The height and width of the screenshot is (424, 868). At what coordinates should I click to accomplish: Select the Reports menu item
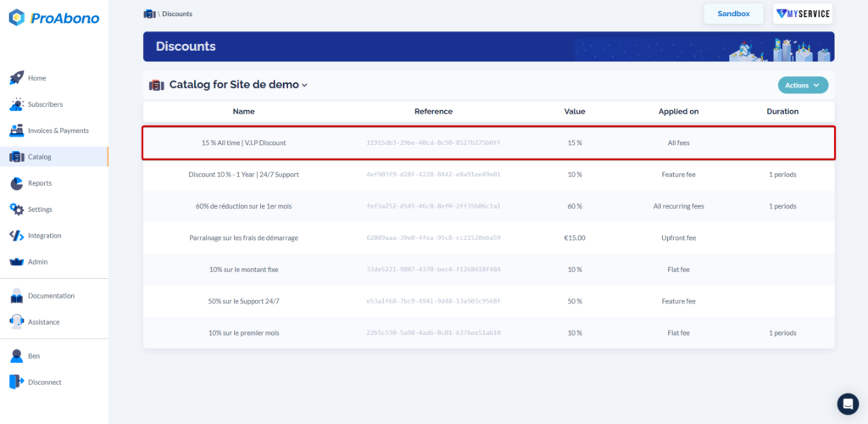click(x=40, y=183)
